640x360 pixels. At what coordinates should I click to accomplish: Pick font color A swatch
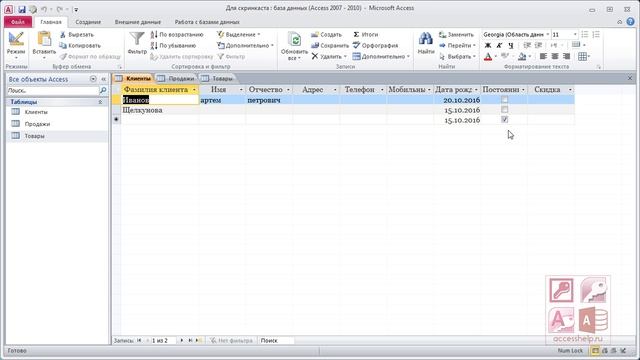point(488,57)
